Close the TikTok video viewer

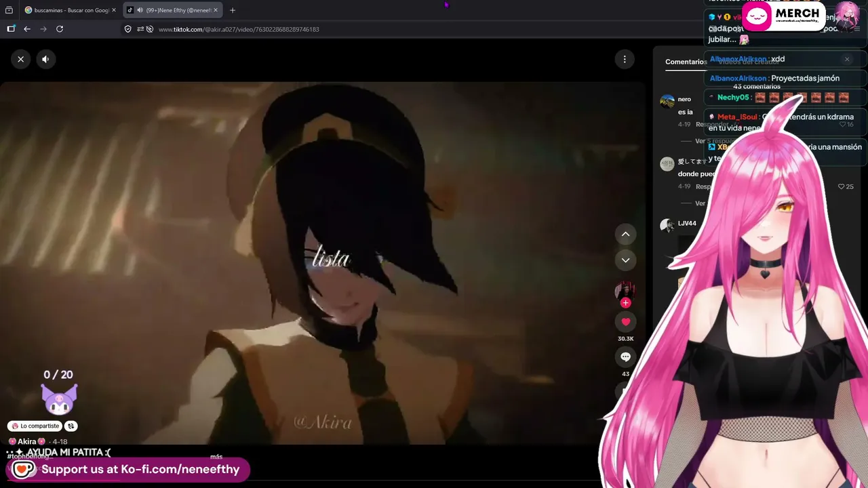click(x=21, y=59)
